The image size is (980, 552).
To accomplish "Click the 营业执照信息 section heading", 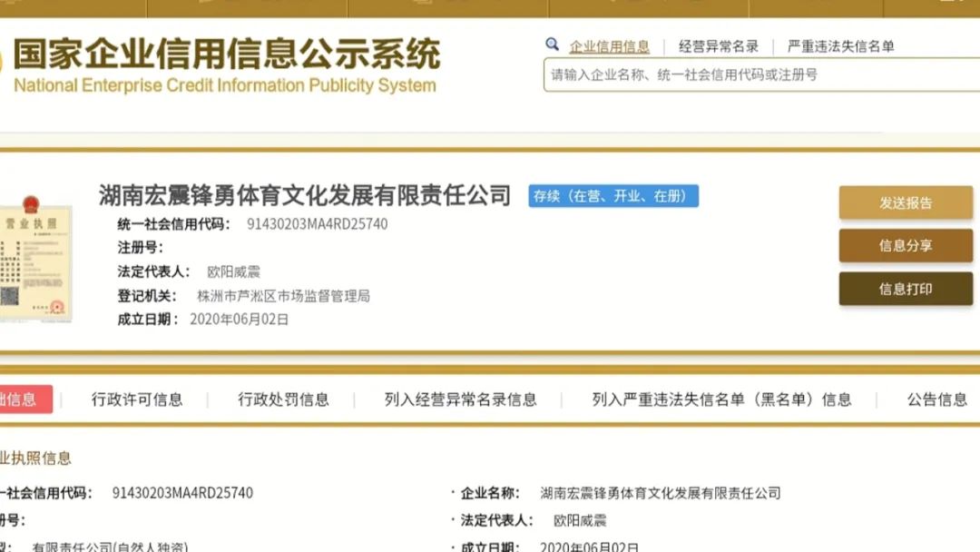I will [35, 458].
